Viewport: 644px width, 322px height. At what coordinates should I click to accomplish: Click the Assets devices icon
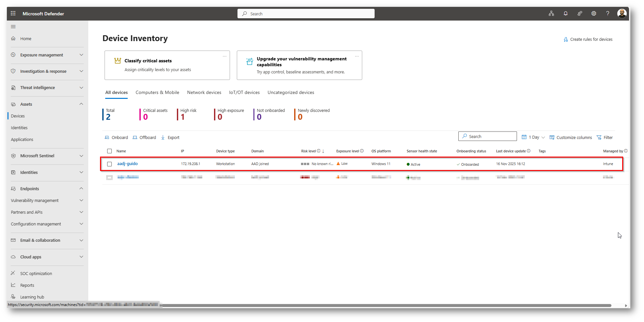[x=13, y=104]
